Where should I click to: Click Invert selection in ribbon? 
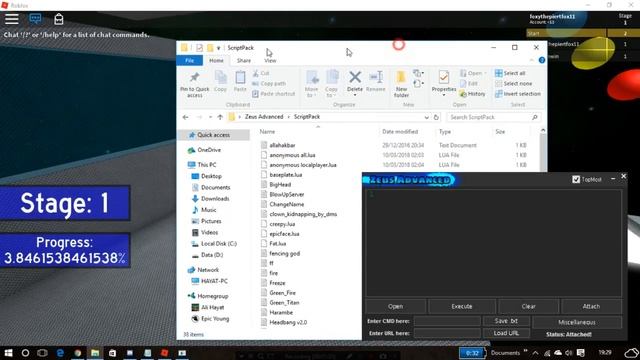pyautogui.click(x=518, y=93)
